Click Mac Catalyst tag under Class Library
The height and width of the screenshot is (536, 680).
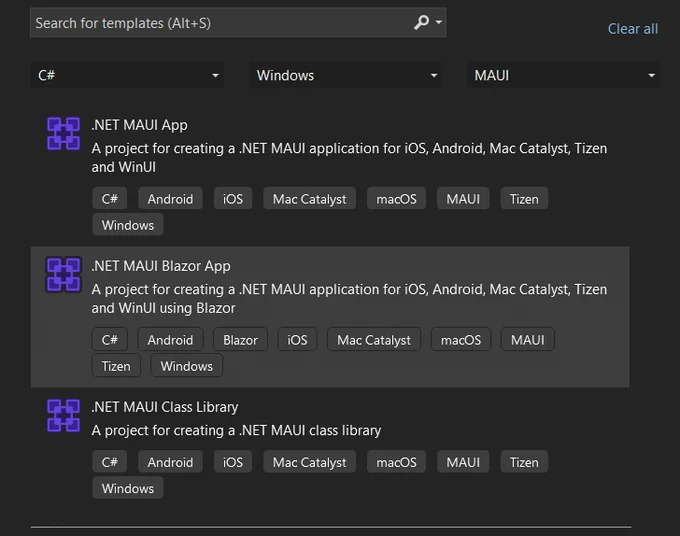(310, 462)
